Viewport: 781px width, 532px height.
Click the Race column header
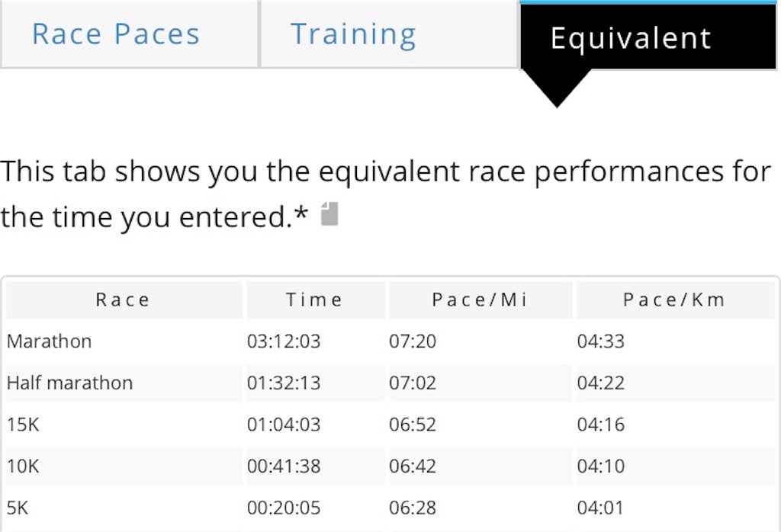(124, 300)
